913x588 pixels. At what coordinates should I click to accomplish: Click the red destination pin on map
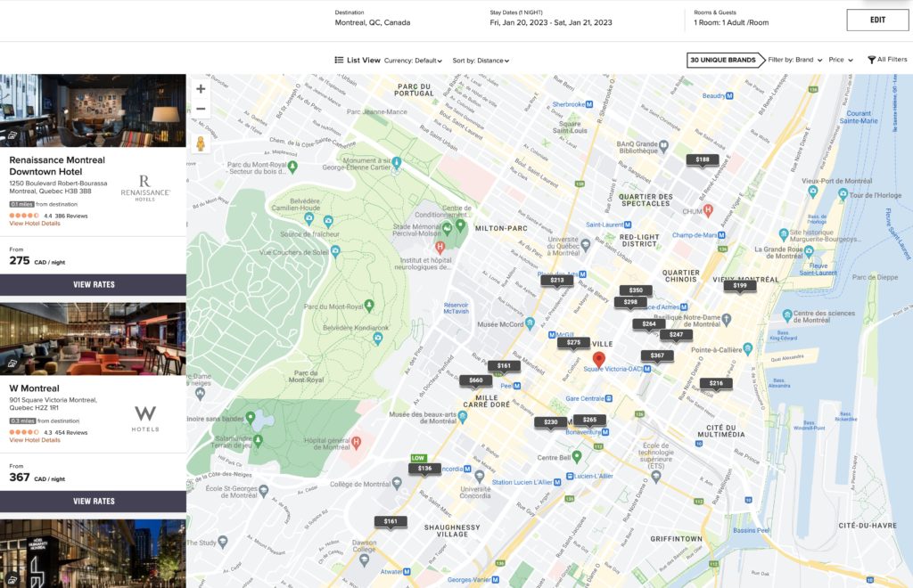(599, 360)
